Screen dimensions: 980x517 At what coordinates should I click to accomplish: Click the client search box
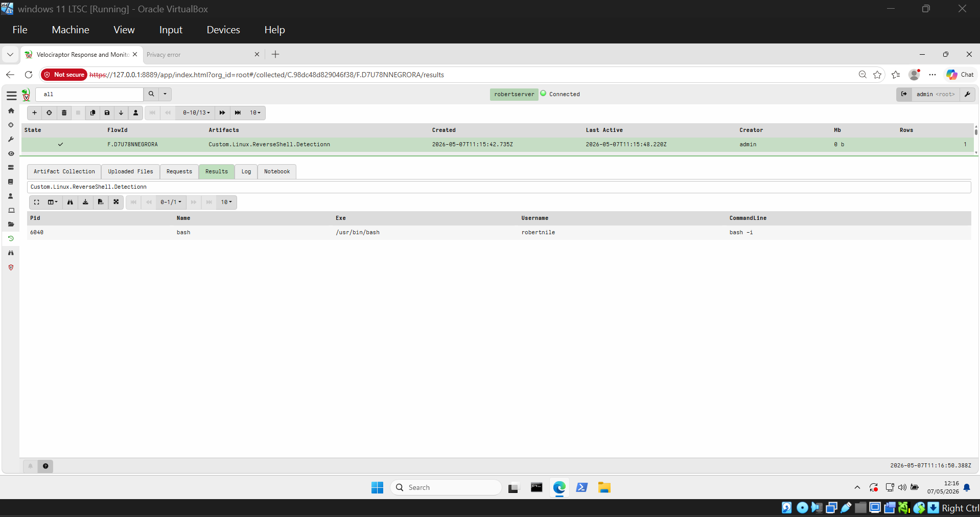click(x=89, y=94)
